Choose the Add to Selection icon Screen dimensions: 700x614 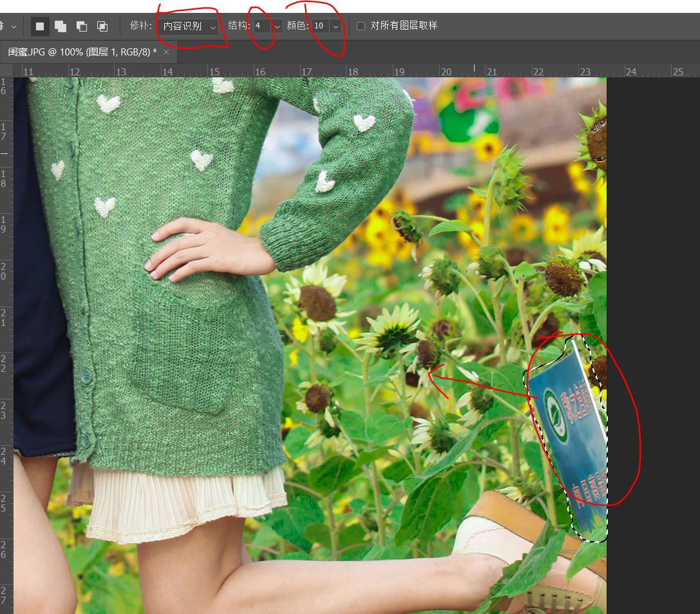tap(61, 26)
